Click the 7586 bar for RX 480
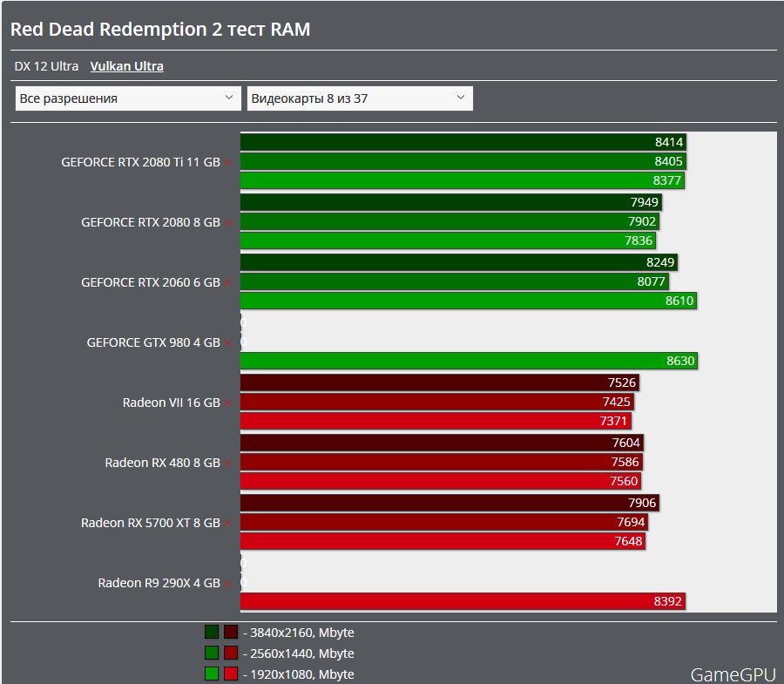 [x=441, y=462]
